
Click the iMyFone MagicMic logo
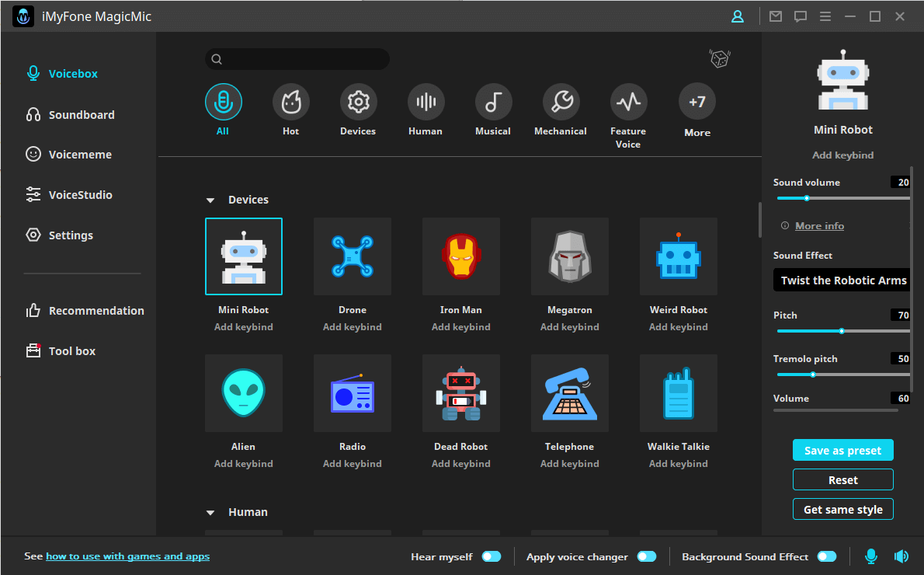[23, 16]
